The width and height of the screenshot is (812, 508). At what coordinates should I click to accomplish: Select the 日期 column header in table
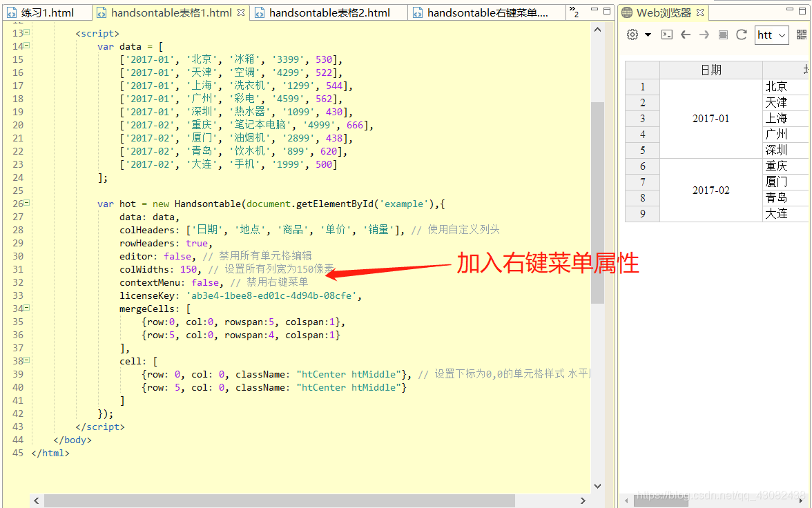click(711, 70)
